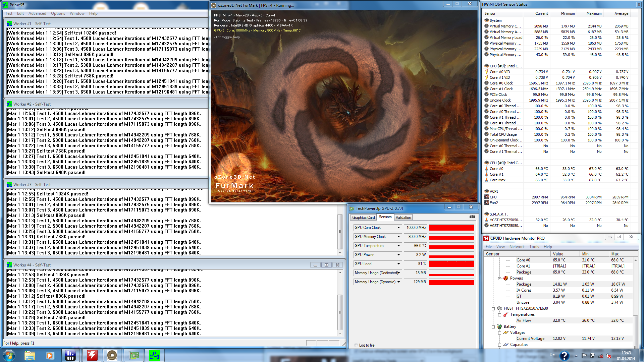Image resolution: width=644 pixels, height=362 pixels.
Task: Open GPU Core Clock sensor dropdown
Action: 398,228
